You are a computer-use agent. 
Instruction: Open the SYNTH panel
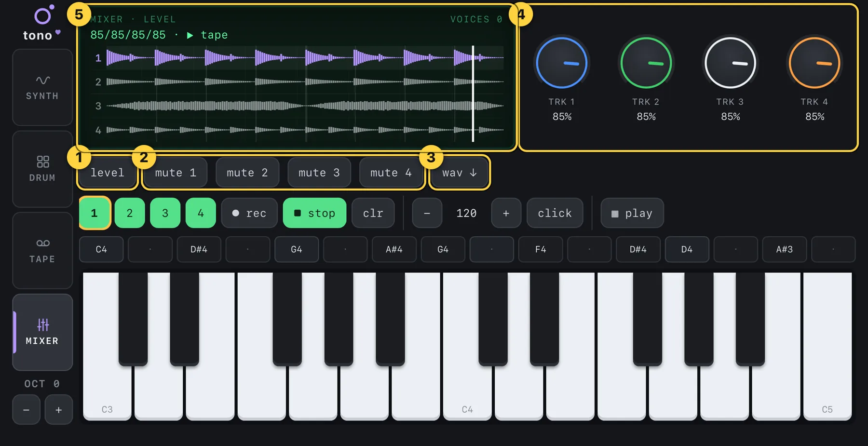[x=42, y=87]
